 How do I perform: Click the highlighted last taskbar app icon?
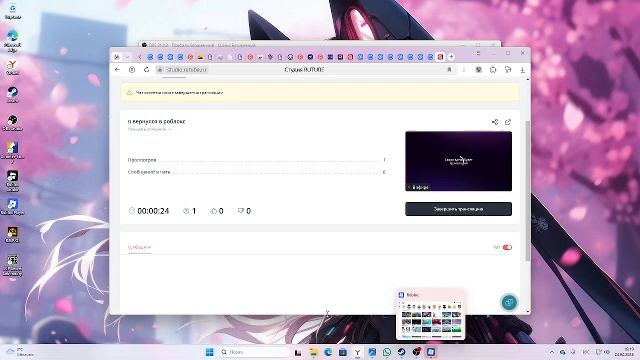point(431,352)
